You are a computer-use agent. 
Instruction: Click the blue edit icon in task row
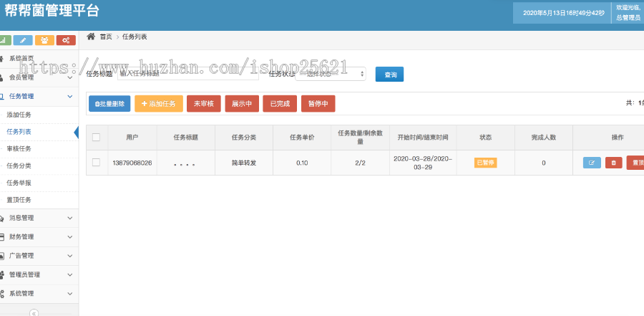click(592, 163)
